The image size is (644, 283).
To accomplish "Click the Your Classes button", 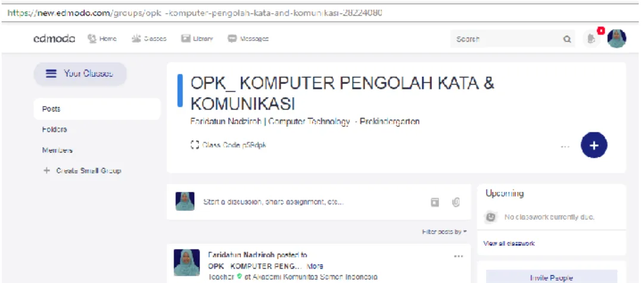I will tap(80, 74).
